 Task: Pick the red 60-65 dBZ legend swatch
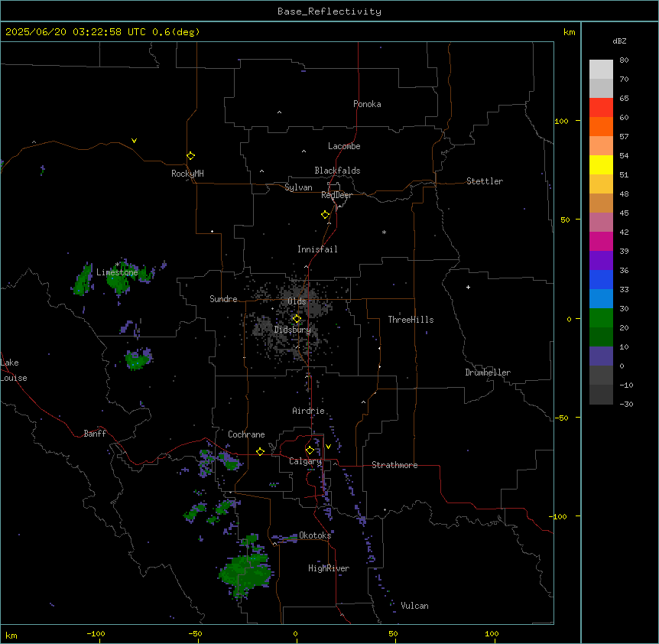pos(601,107)
